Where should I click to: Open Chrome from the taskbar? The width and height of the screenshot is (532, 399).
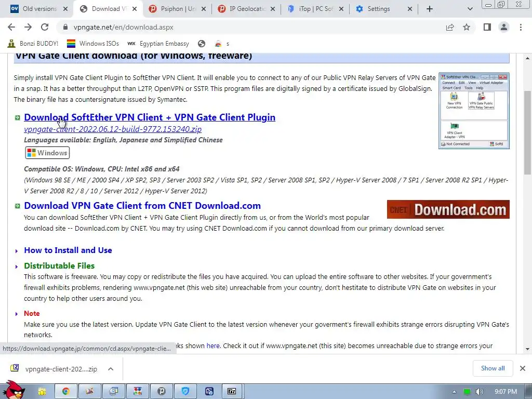click(66, 392)
